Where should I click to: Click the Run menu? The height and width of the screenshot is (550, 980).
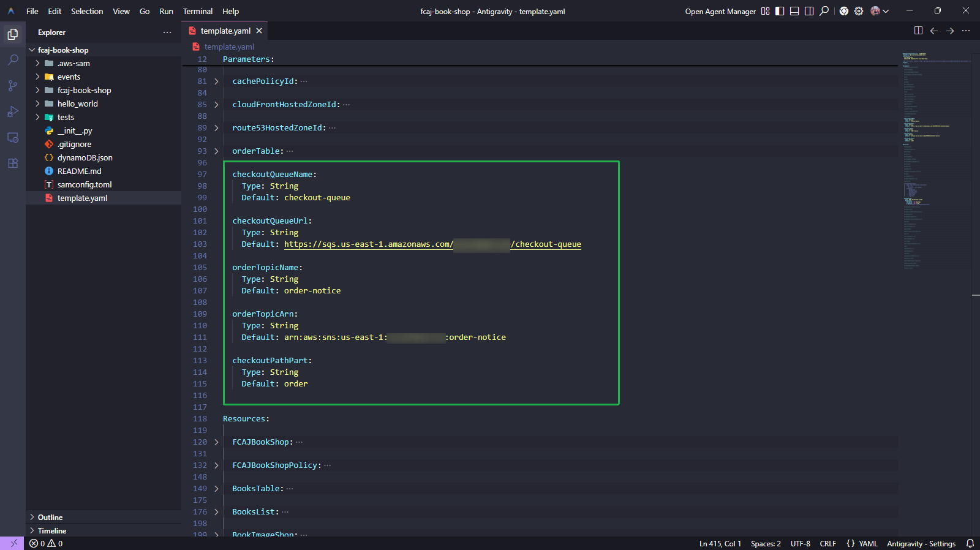tap(166, 11)
